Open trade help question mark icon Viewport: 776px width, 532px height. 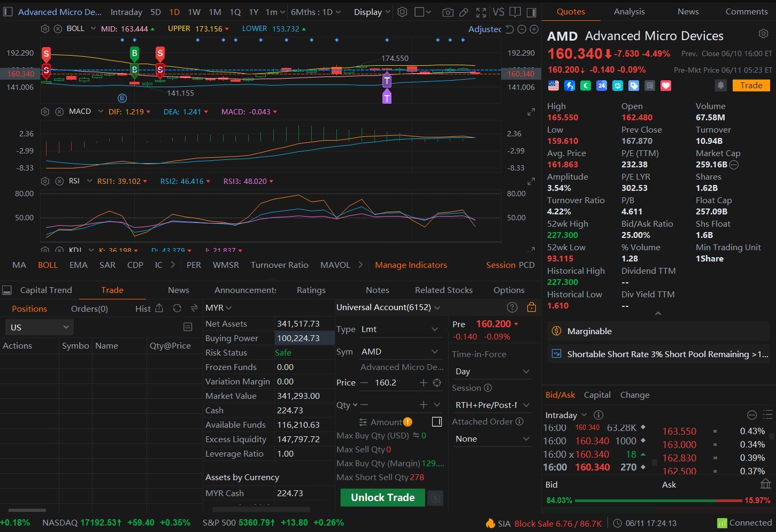[x=512, y=307]
